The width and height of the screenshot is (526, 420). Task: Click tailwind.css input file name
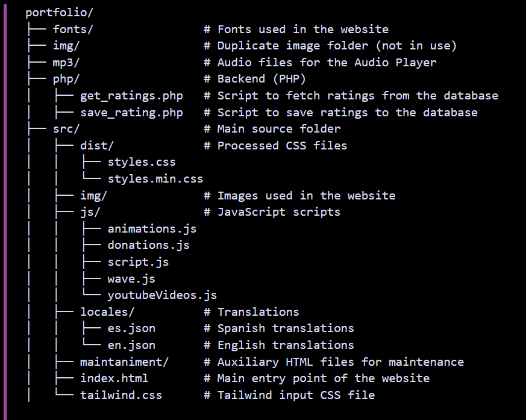(x=121, y=395)
